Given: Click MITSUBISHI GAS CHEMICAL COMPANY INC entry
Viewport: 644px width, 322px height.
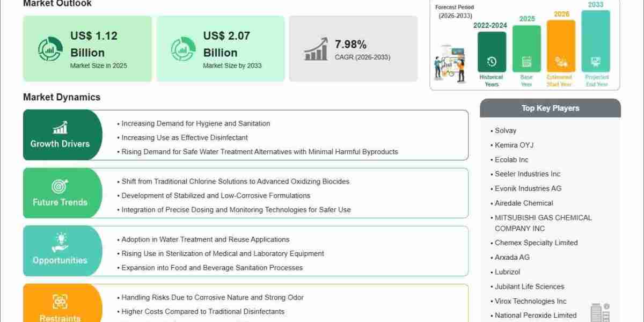Looking at the screenshot, I should coord(543,223).
